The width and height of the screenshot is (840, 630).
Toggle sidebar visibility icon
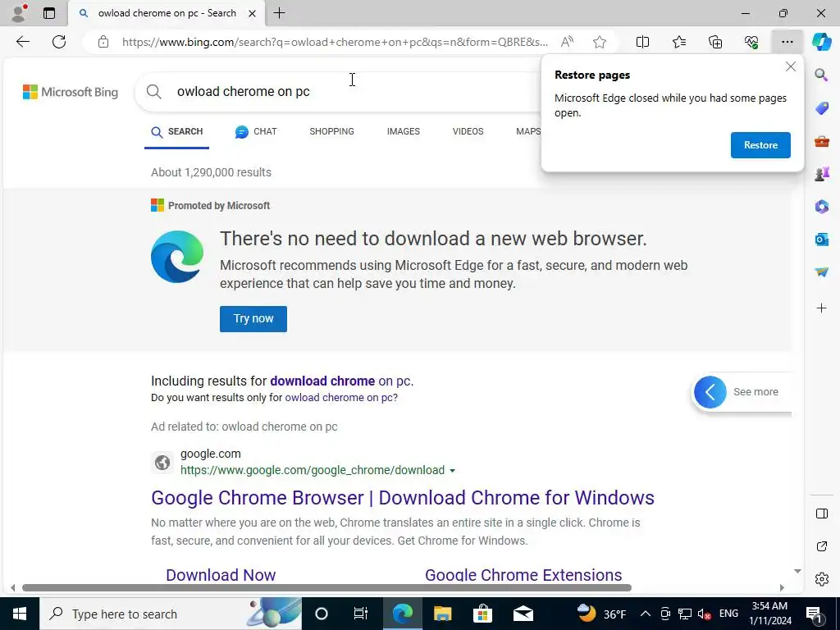pos(821,514)
